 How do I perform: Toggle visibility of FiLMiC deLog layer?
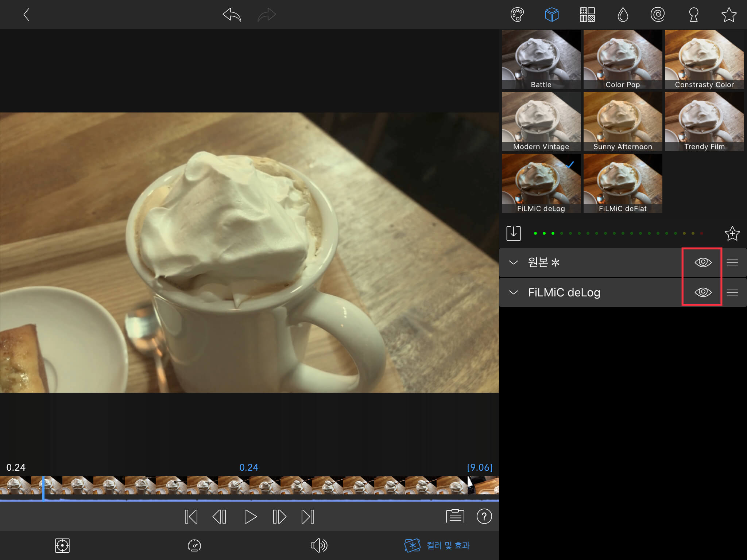point(703,292)
